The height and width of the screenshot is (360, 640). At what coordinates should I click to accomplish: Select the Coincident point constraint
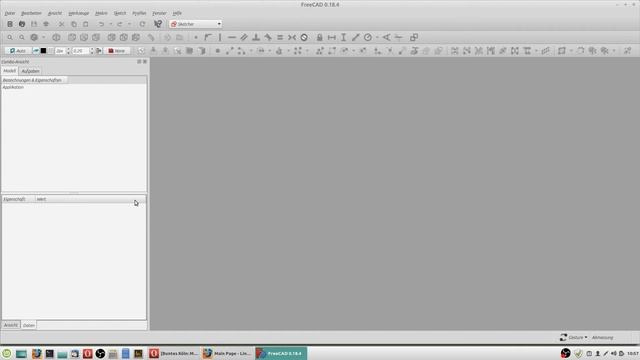tap(196, 38)
